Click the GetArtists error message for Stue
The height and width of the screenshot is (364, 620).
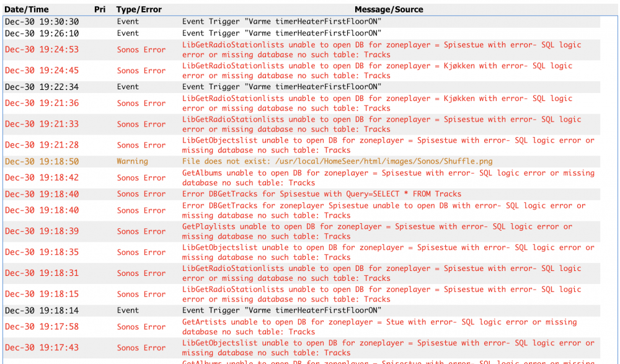(x=379, y=327)
